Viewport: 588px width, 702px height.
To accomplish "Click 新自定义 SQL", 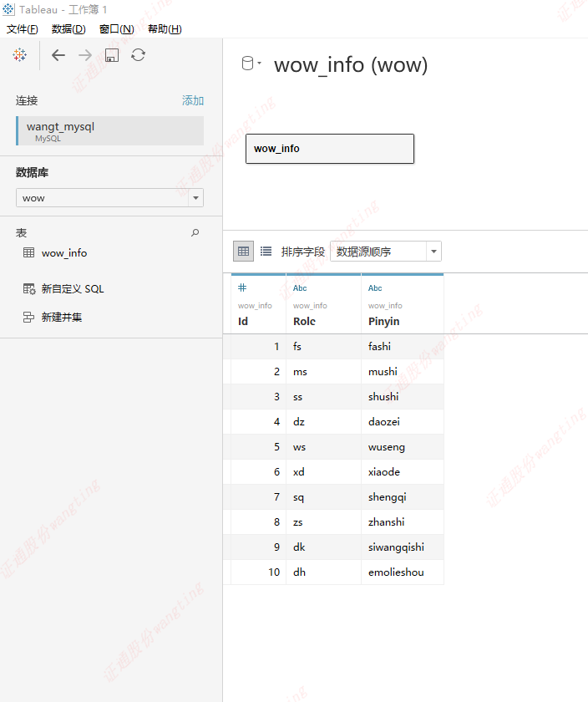I will 73,289.
